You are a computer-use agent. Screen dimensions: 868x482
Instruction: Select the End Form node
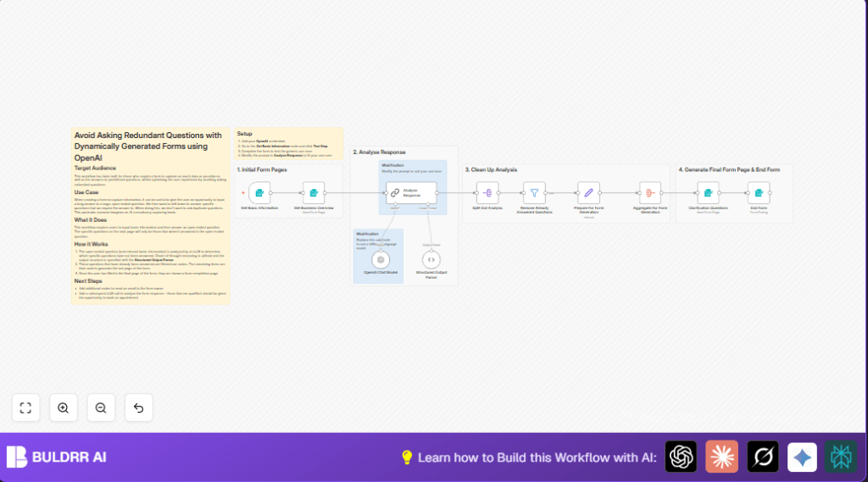click(x=759, y=192)
